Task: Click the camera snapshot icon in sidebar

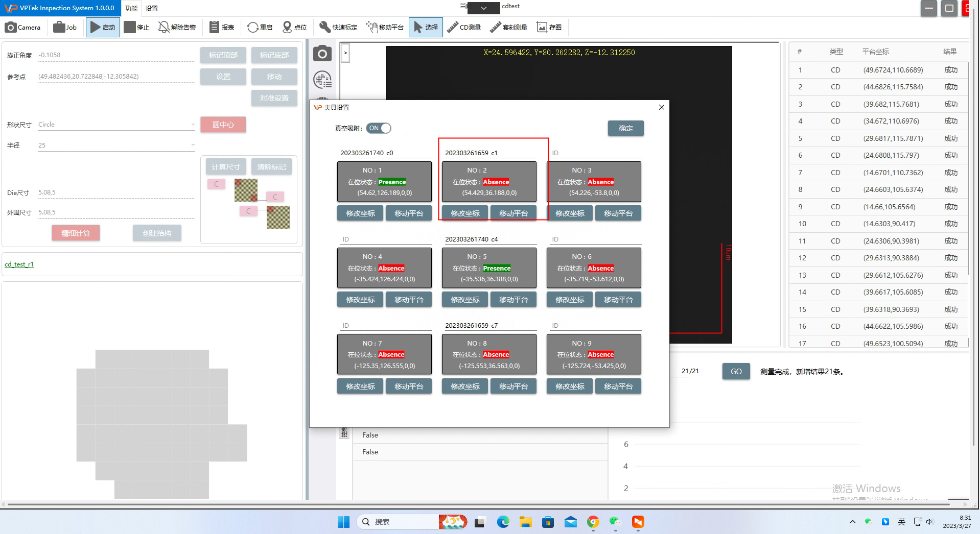Action: (322, 54)
